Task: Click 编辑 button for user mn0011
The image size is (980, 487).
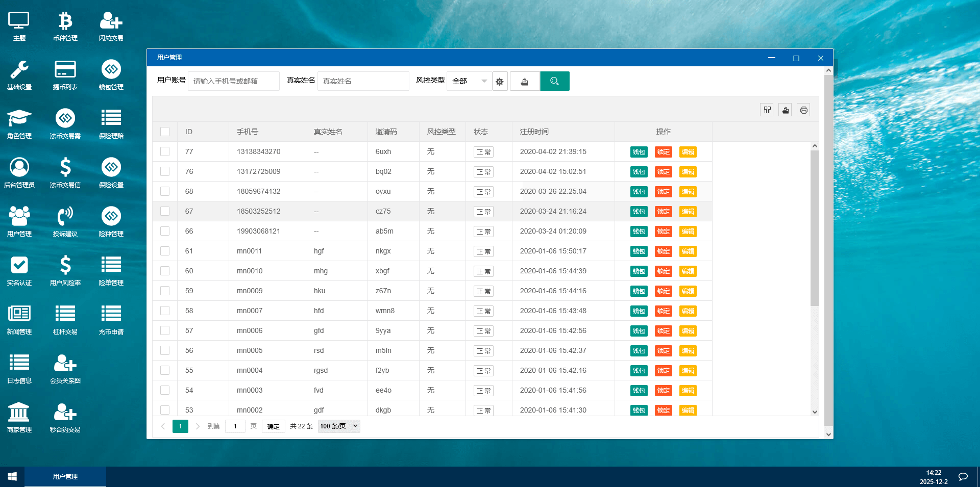Action: click(688, 251)
